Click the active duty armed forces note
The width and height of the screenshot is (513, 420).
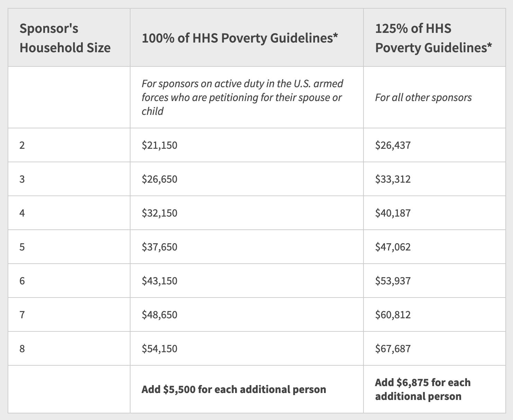[242, 97]
